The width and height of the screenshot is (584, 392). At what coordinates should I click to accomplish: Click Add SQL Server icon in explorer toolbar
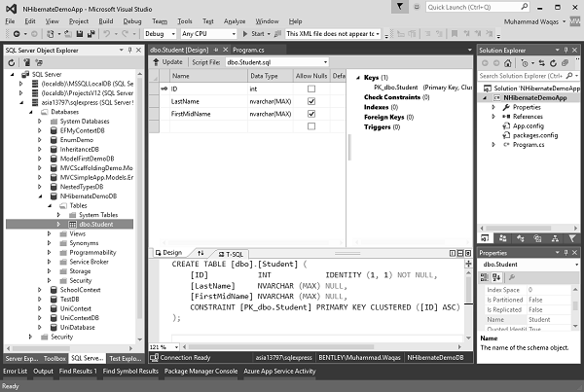(27, 62)
